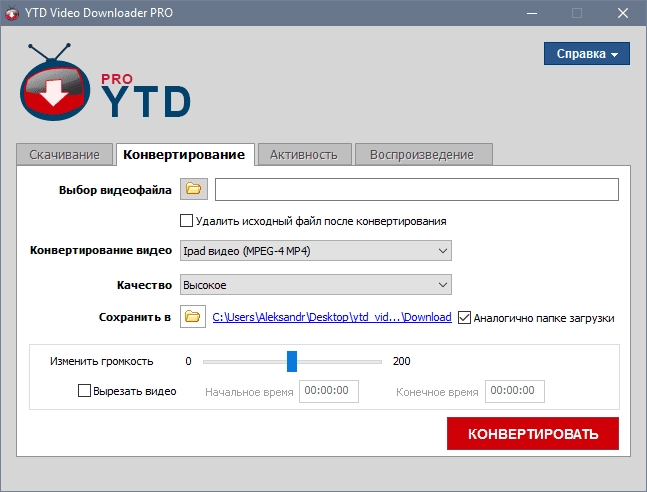Viewport: 647px width, 492px height.
Task: Click the red КОНВЕРТИРОВАТЬ button
Action: 533,433
